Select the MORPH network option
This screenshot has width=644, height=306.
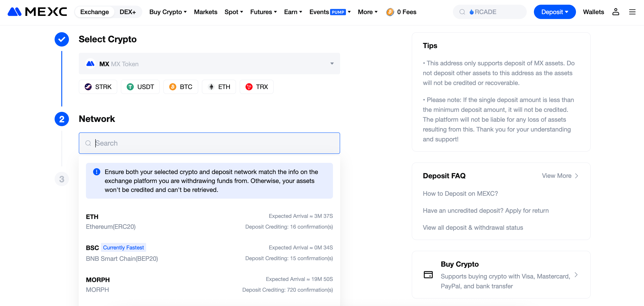click(x=209, y=285)
